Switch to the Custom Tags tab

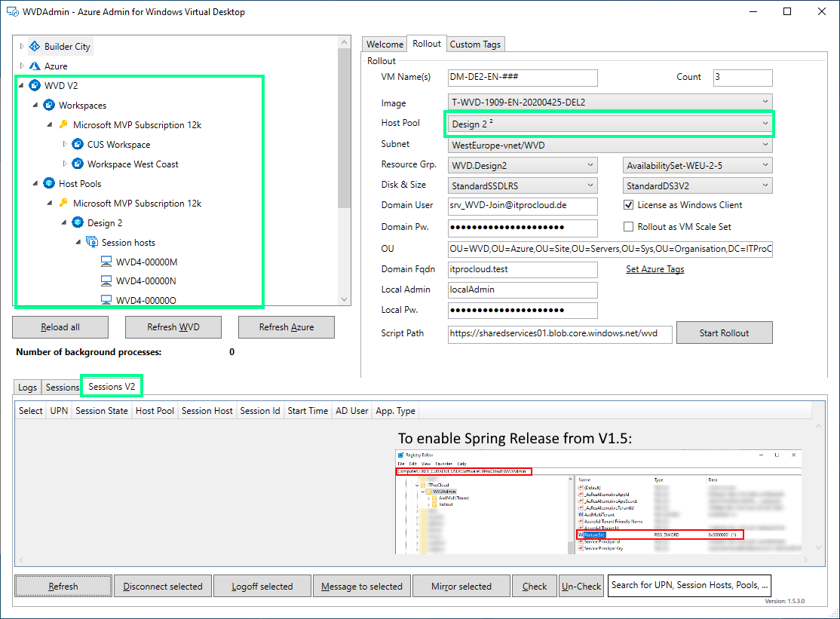pos(475,44)
